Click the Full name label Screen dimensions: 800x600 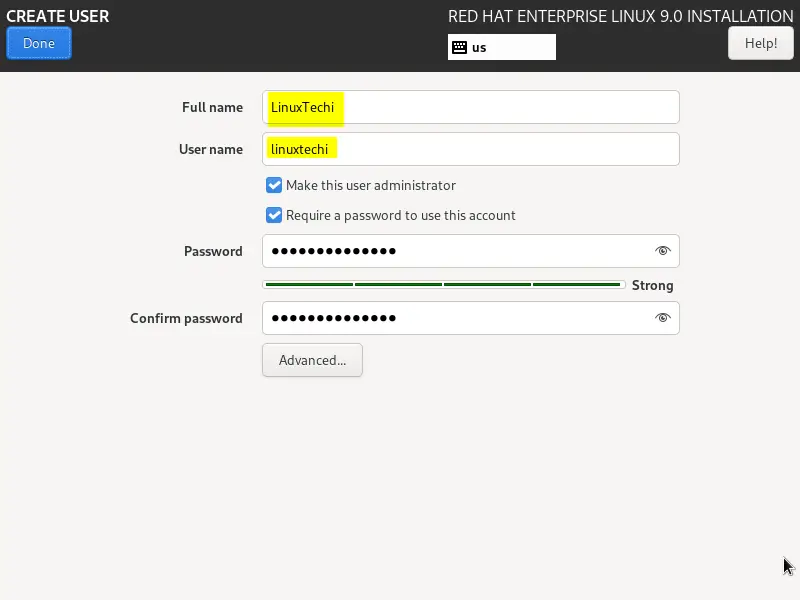[212, 107]
